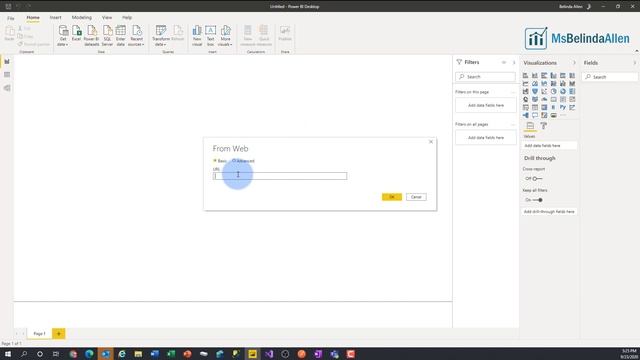This screenshot has height=360, width=640.
Task: Open the Format (paint roller) pane tab
Action: (x=543, y=126)
